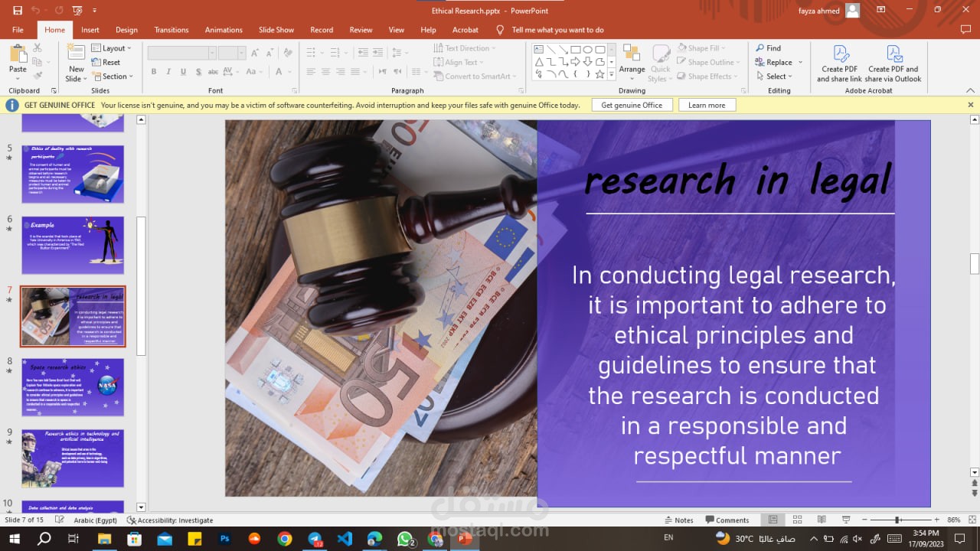Click zoom in plus button
The width and height of the screenshot is (980, 551).
coord(936,520)
